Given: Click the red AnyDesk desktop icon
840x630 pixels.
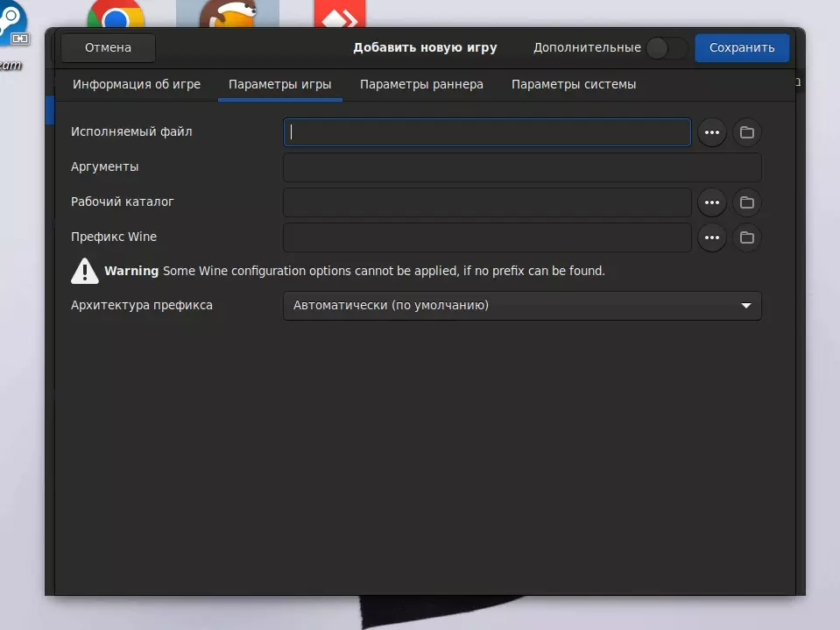Looking at the screenshot, I should pyautogui.click(x=339, y=15).
